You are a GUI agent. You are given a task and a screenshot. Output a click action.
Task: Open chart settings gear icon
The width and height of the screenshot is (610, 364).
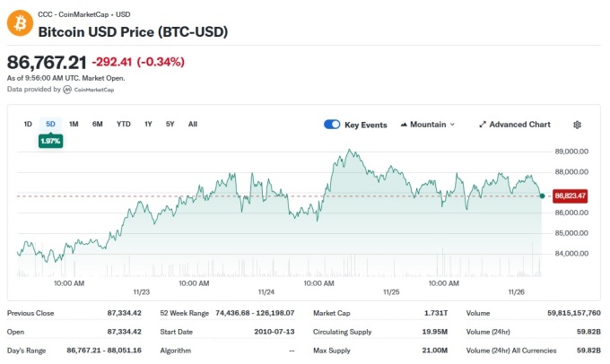pyautogui.click(x=577, y=125)
